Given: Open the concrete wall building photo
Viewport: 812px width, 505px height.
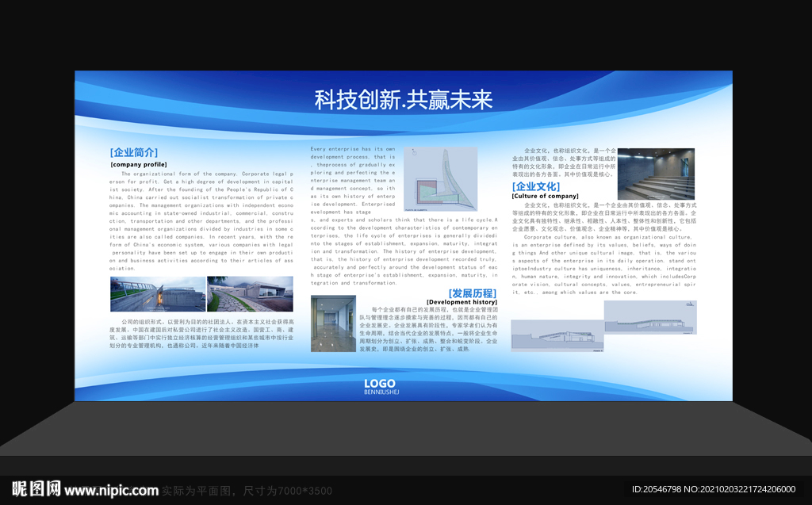Looking at the screenshot, I should (x=158, y=293).
